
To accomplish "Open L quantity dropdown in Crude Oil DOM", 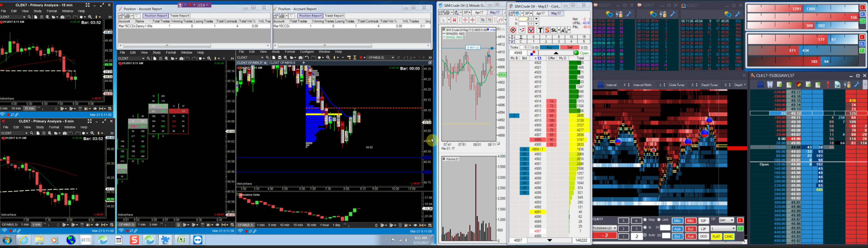I will (536, 19).
